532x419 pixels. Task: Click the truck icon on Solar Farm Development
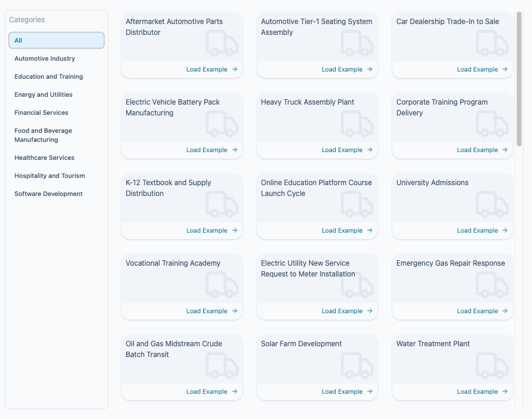[x=357, y=365]
